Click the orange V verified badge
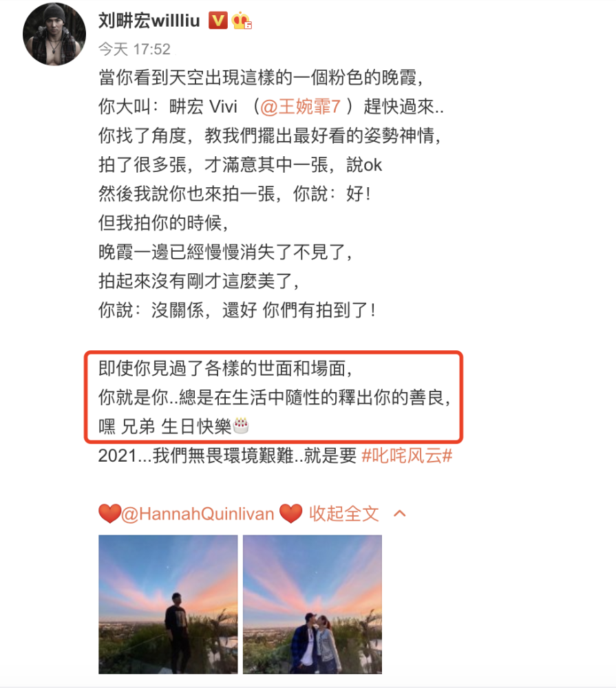Screen dimensions: 616x688 pos(217,21)
